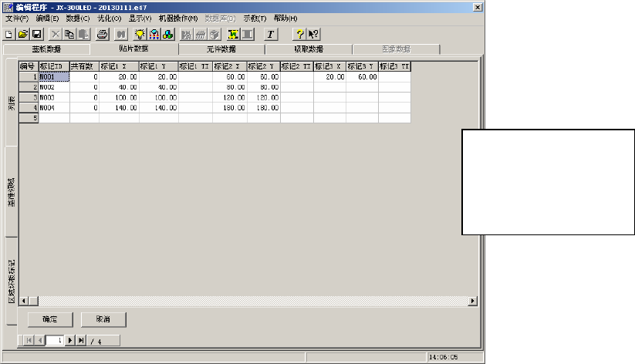Open the 机器操作(M) menu
The height and width of the screenshot is (364, 635).
pyautogui.click(x=177, y=18)
